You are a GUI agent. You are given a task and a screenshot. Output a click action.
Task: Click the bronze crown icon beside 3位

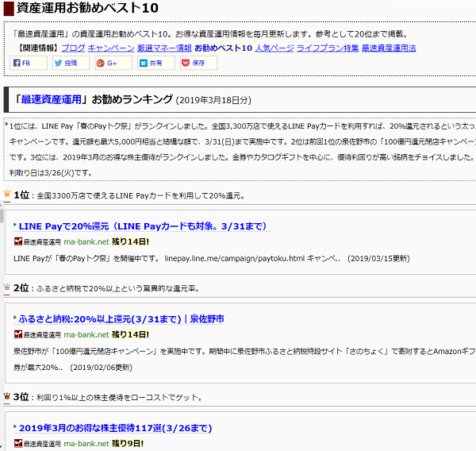(7, 396)
